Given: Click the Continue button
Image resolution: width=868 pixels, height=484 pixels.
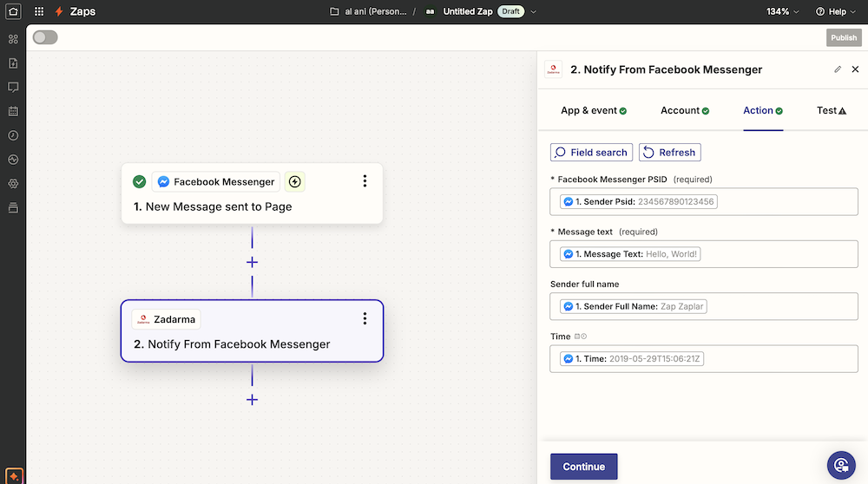Looking at the screenshot, I should click(x=583, y=467).
